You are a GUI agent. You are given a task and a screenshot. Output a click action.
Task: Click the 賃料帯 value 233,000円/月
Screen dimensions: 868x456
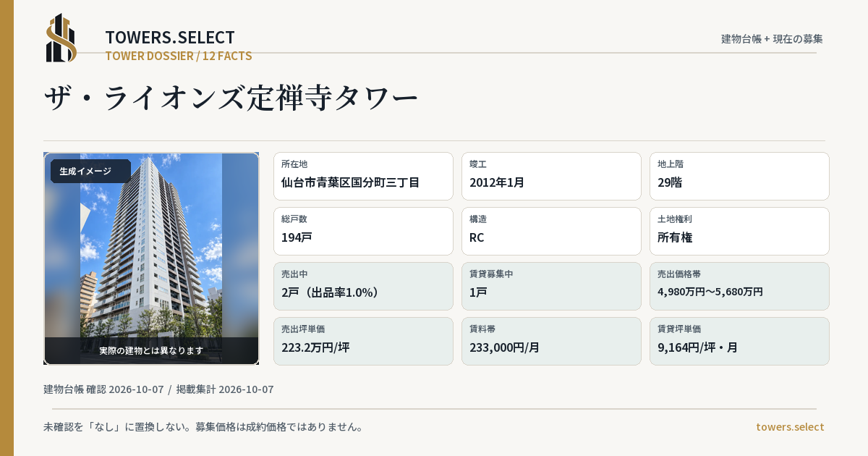[x=505, y=347]
